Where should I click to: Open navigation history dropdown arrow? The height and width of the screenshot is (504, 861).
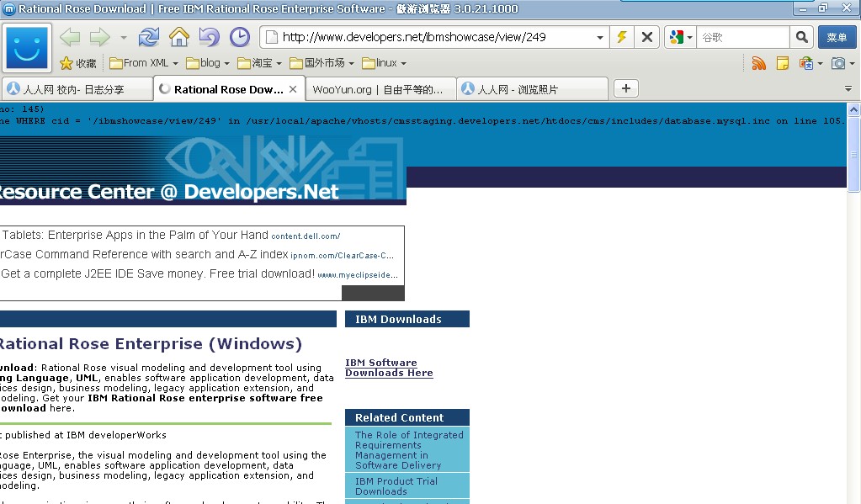tap(124, 38)
